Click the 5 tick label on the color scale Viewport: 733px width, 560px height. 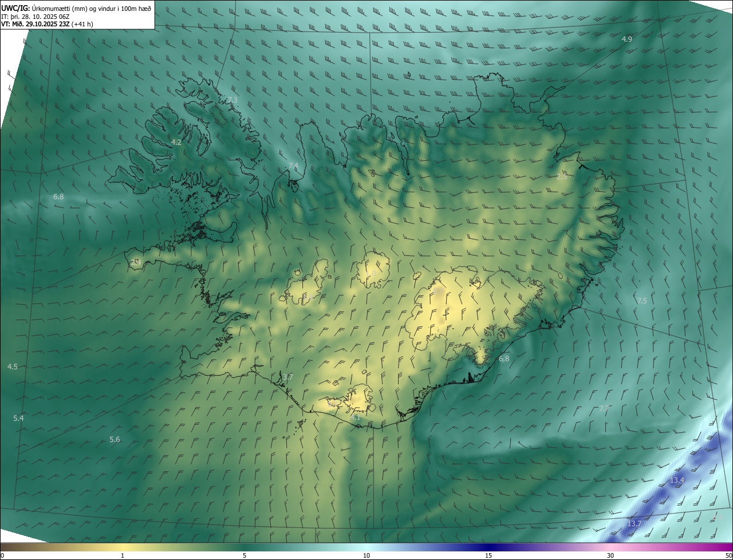click(245, 555)
